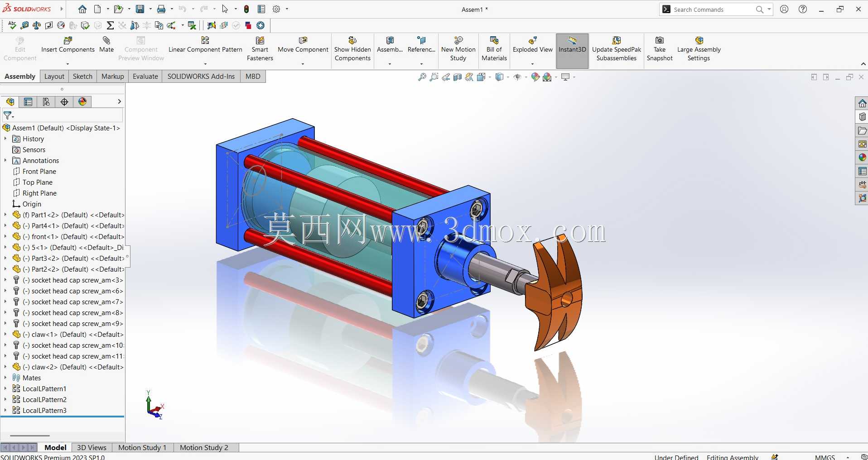Click Take Snapshot tool
The image size is (868, 460).
(x=660, y=49)
